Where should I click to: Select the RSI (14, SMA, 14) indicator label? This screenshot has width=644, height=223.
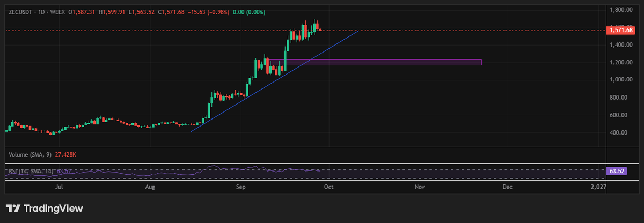pos(31,172)
